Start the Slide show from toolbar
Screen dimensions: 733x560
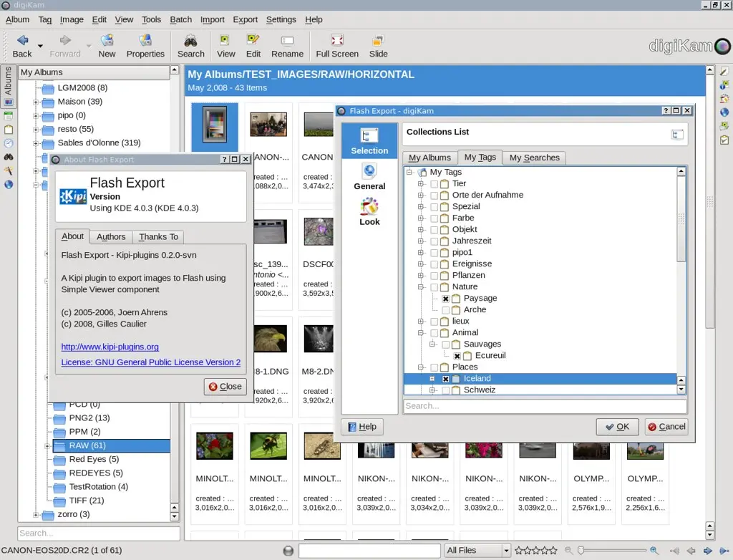pyautogui.click(x=378, y=41)
